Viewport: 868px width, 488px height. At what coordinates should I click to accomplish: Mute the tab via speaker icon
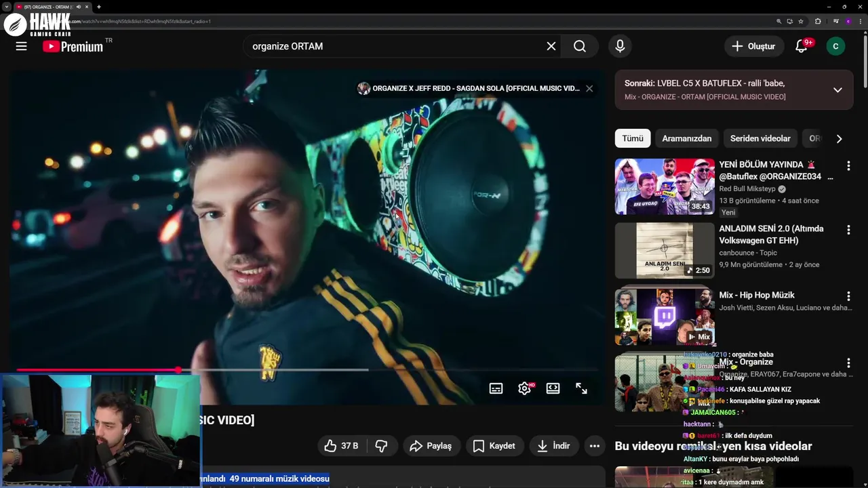79,7
